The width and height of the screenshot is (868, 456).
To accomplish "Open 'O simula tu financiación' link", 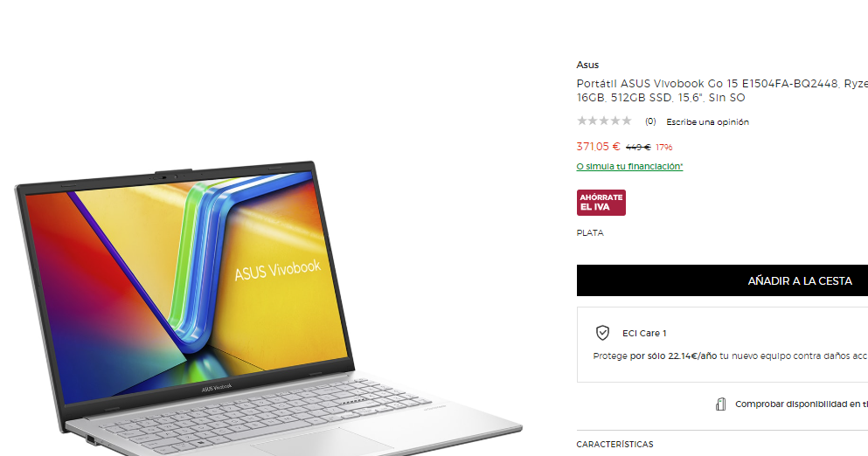I will click(629, 167).
